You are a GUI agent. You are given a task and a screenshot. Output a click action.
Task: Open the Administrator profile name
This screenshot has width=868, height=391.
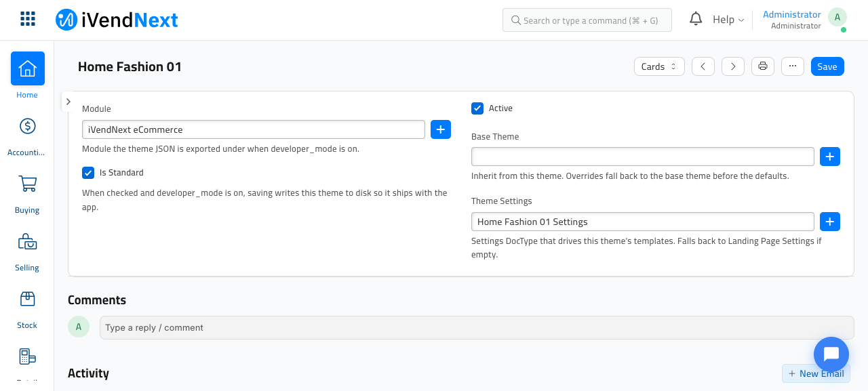tap(792, 14)
